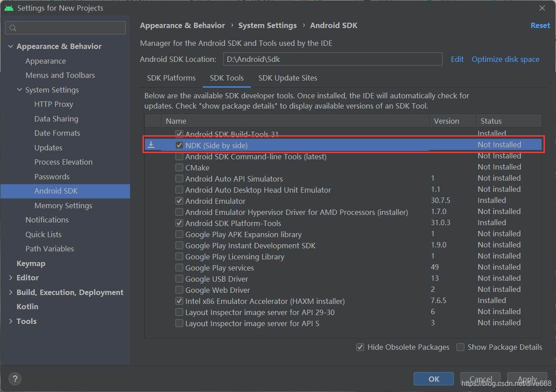556x392 pixels.
Task: Expand Build, Execution, Deployment section
Action: [x=11, y=292]
